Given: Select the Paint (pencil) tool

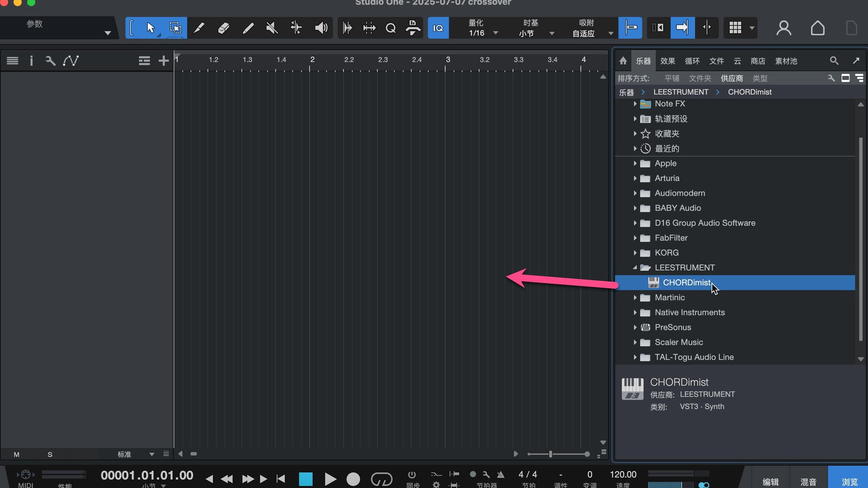Looking at the screenshot, I should click(248, 28).
